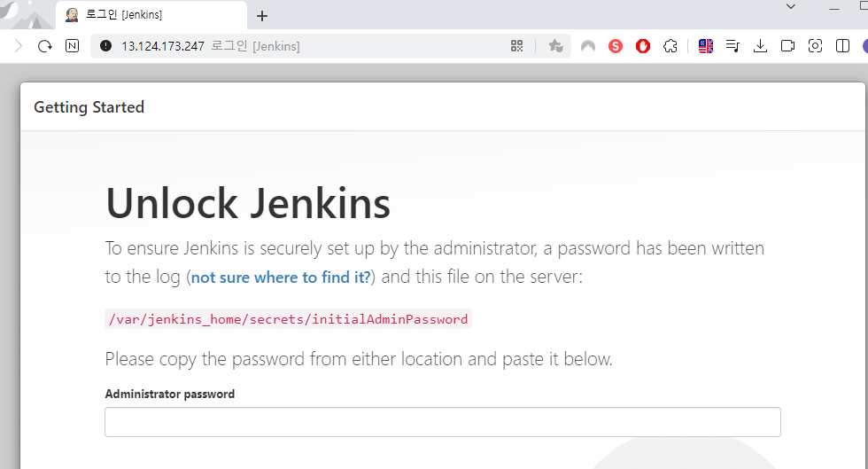Click the not-secure site info icon
The image size is (868, 469).
coord(105,46)
